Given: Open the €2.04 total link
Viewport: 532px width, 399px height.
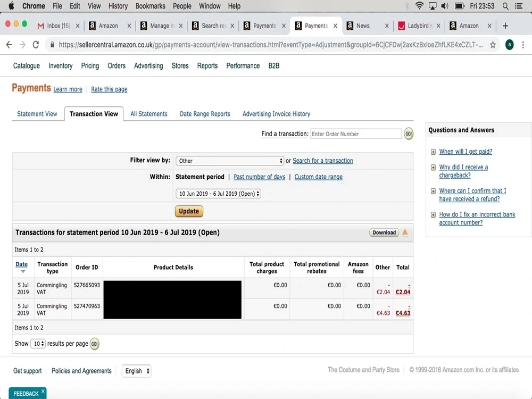Looking at the screenshot, I should 403,292.
